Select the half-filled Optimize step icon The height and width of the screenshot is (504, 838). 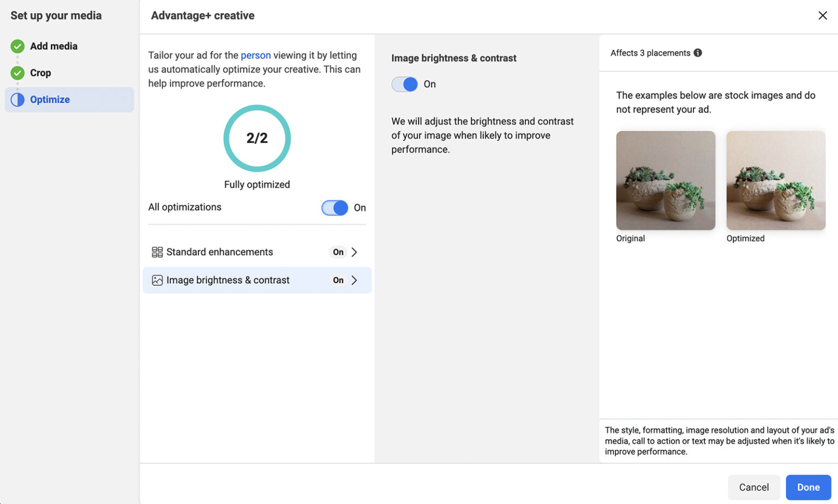pyautogui.click(x=17, y=99)
